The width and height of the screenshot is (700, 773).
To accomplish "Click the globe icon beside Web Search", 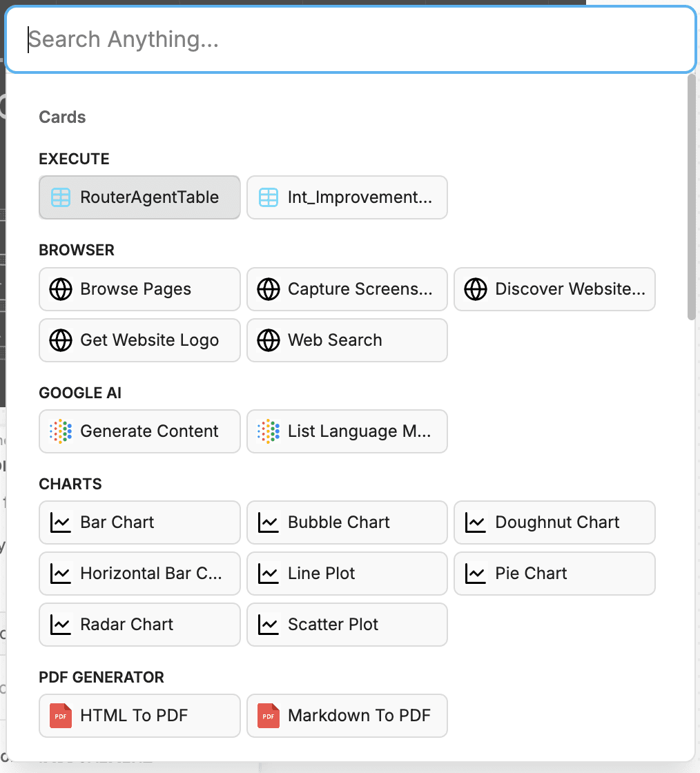I will pos(269,340).
